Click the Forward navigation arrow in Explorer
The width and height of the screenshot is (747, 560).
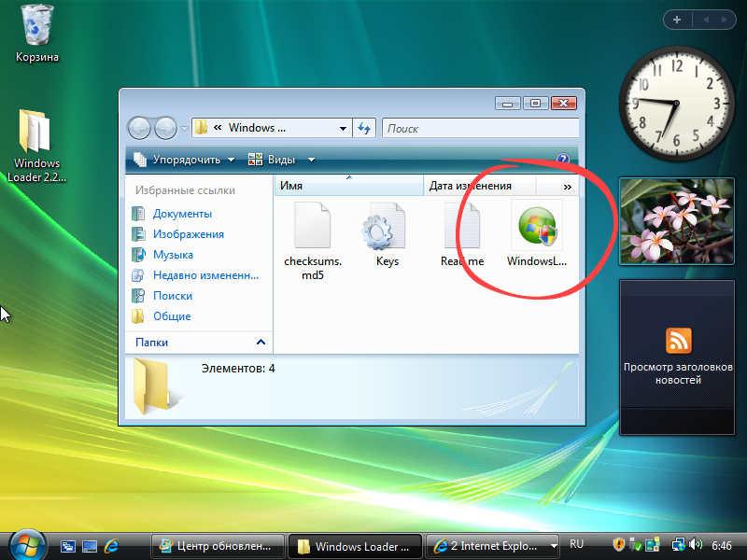pos(165,128)
